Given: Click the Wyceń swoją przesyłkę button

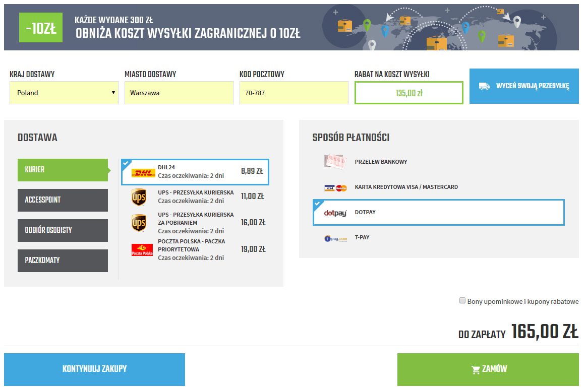Looking at the screenshot, I should (524, 86).
